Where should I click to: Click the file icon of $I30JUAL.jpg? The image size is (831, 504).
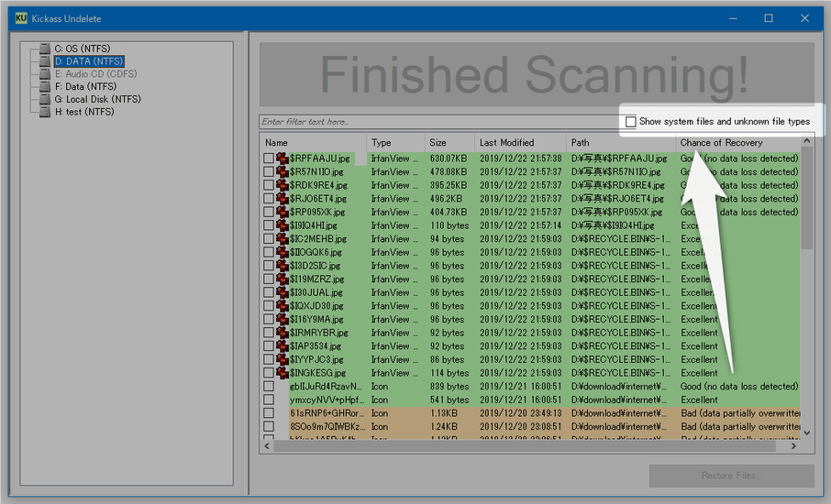[x=283, y=292]
